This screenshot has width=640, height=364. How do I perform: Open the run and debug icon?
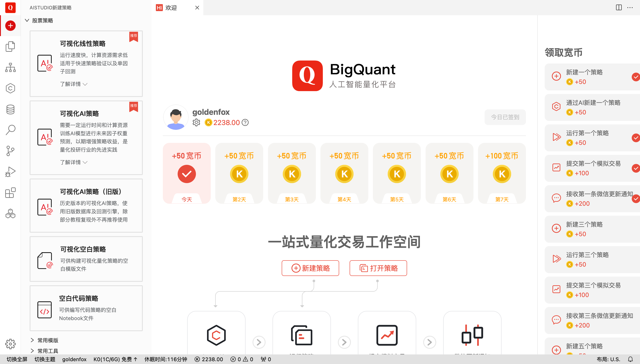coord(10,172)
